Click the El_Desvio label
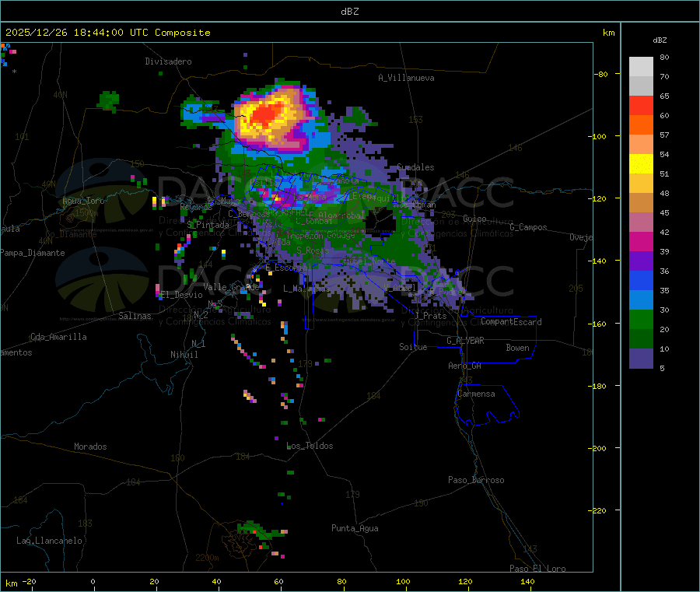Screen dimensions: 700x592 [x=182, y=295]
